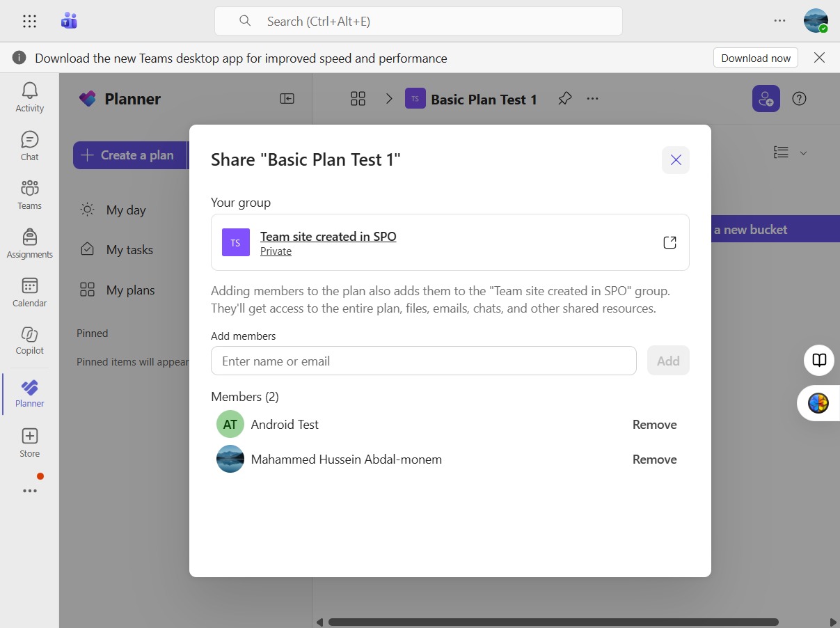Open more options next to the plan title
The height and width of the screenshot is (628, 840).
click(x=592, y=99)
